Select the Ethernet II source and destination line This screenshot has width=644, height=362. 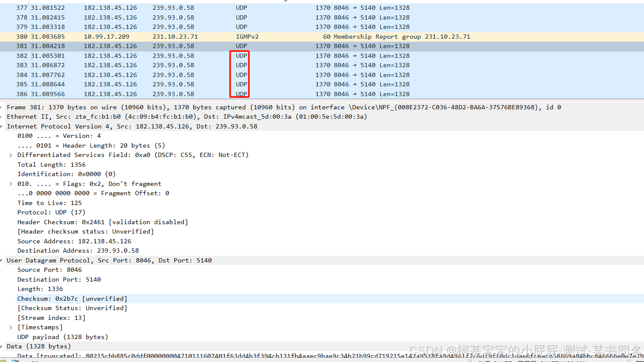187,117
